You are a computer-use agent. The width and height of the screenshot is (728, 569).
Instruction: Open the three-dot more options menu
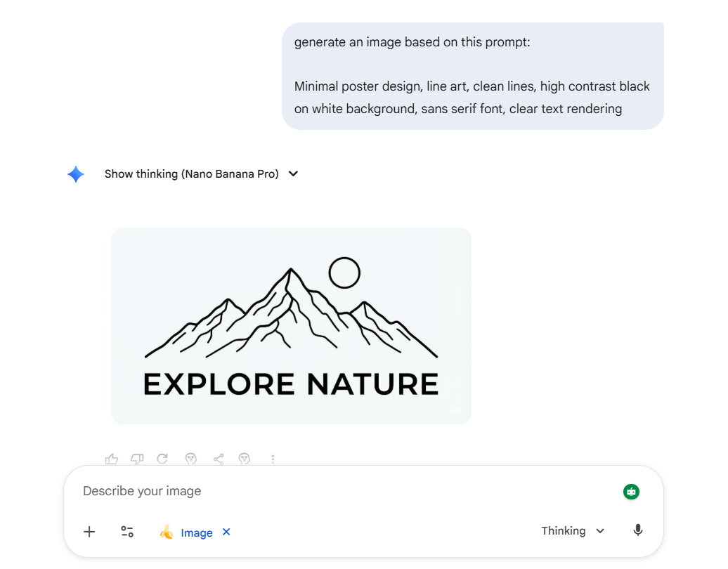273,459
